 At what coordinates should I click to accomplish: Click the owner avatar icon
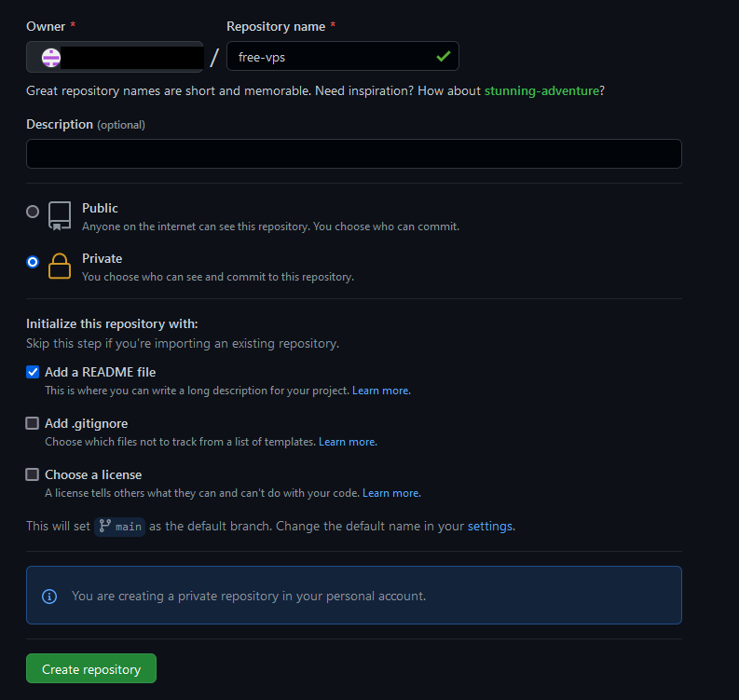click(x=51, y=58)
